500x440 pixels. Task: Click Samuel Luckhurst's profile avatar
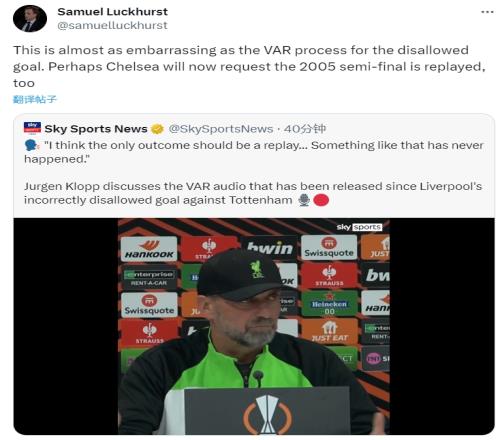(30, 19)
